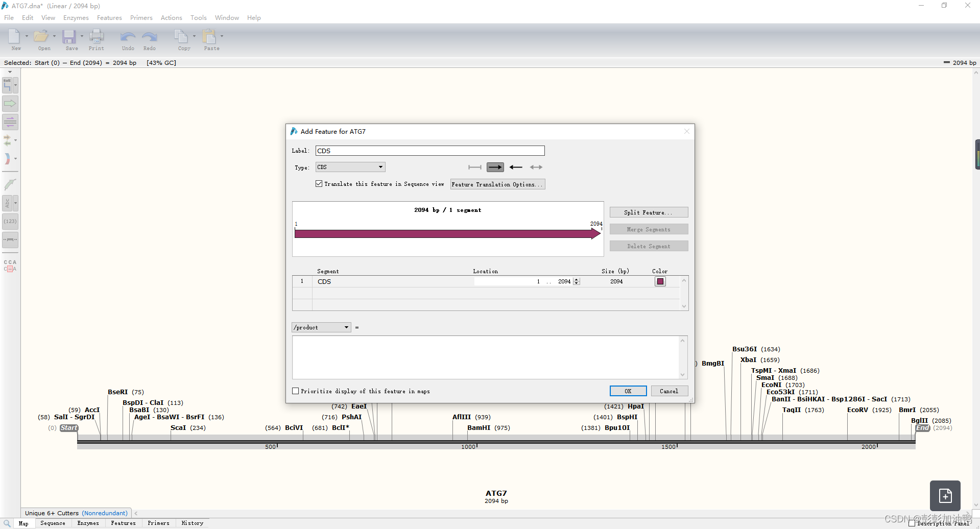Open the feature Type CDS dropdown
The height and width of the screenshot is (529, 980).
[x=350, y=167]
